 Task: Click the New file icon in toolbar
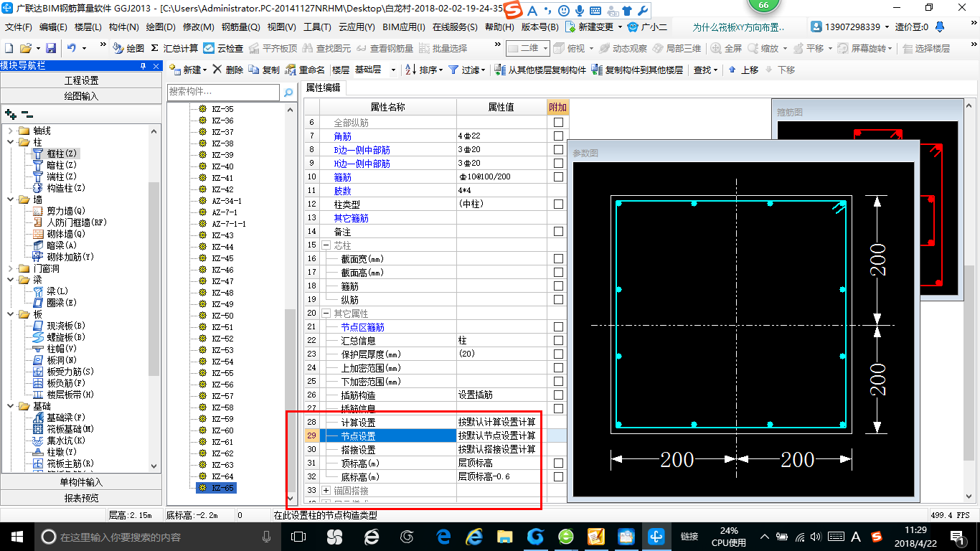[x=9, y=48]
